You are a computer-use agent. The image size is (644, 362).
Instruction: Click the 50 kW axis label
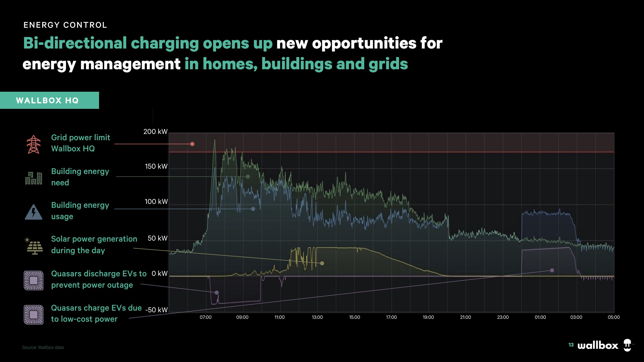[157, 238]
